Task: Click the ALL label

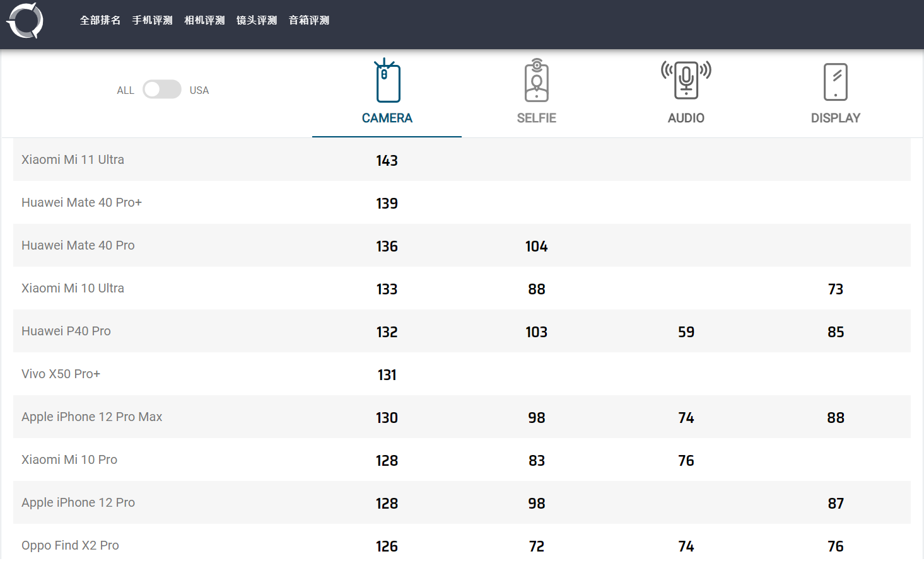Action: point(126,90)
